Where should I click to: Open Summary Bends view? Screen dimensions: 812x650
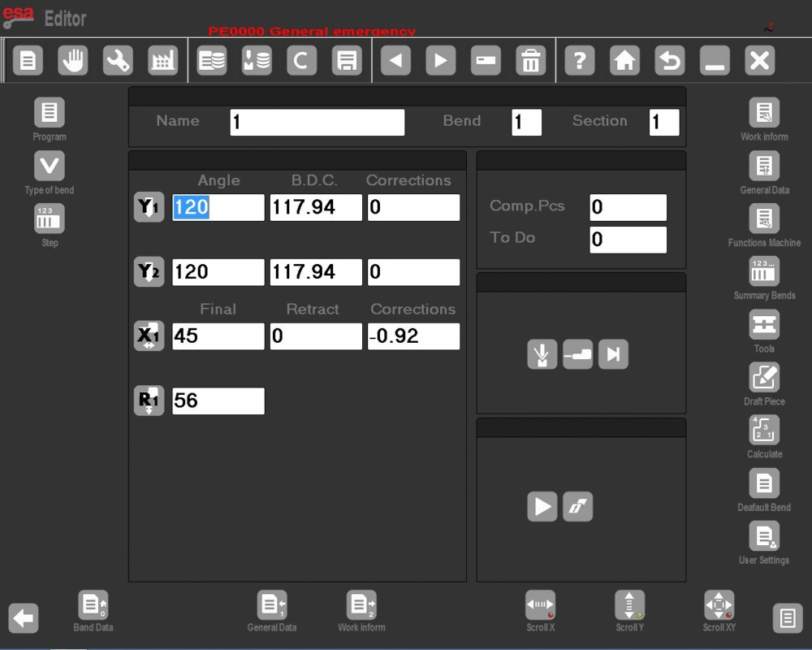[x=764, y=272]
